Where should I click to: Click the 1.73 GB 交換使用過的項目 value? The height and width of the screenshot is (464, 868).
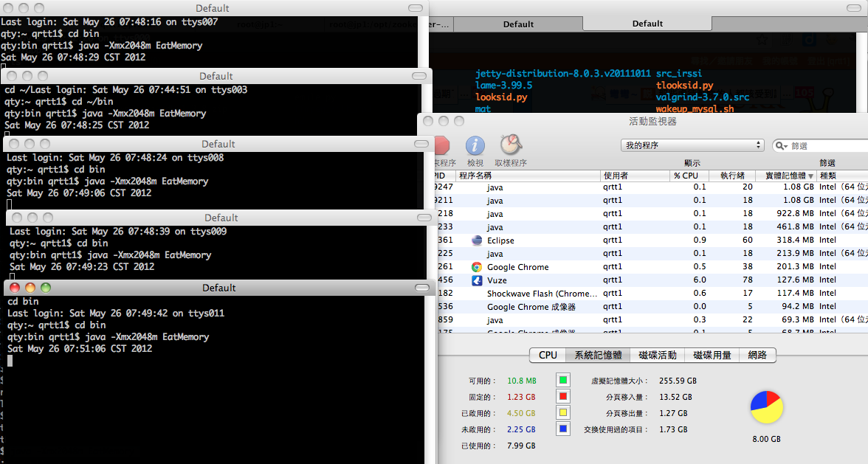[x=673, y=429]
